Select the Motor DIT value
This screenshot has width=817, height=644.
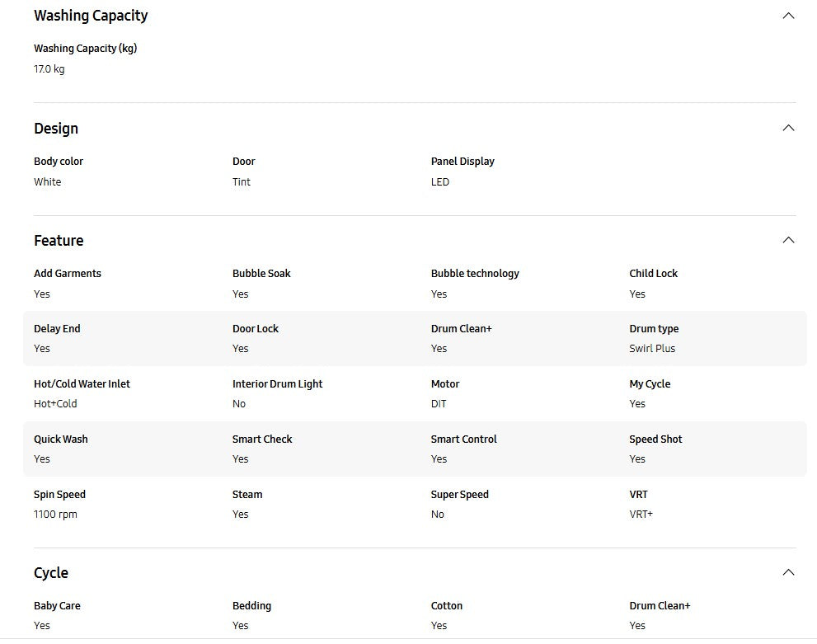[439, 404]
